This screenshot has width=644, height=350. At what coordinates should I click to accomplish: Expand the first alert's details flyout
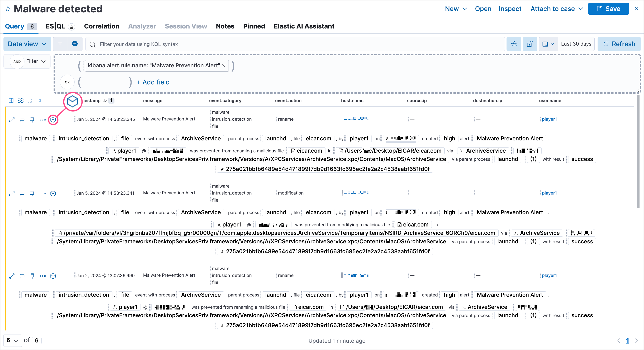[12, 120]
